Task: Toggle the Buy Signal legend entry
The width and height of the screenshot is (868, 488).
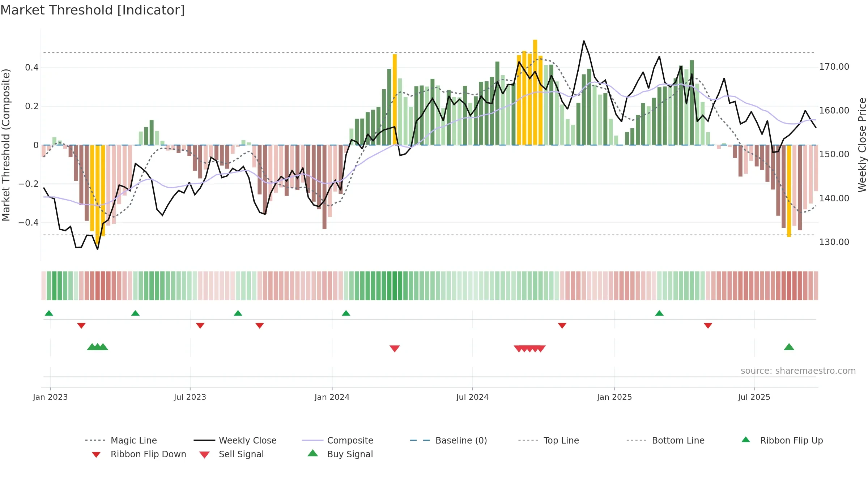Action: point(340,454)
